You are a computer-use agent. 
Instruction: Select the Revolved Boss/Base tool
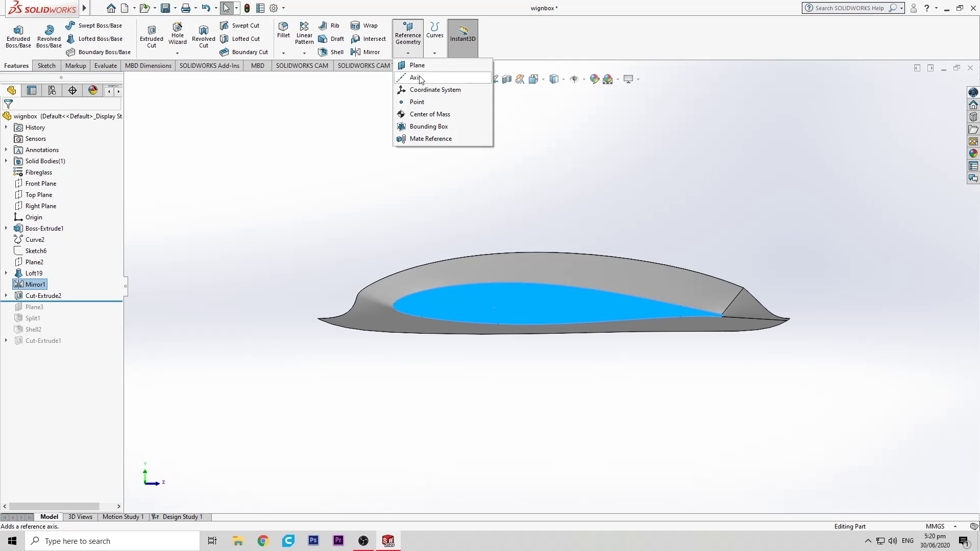(x=49, y=36)
